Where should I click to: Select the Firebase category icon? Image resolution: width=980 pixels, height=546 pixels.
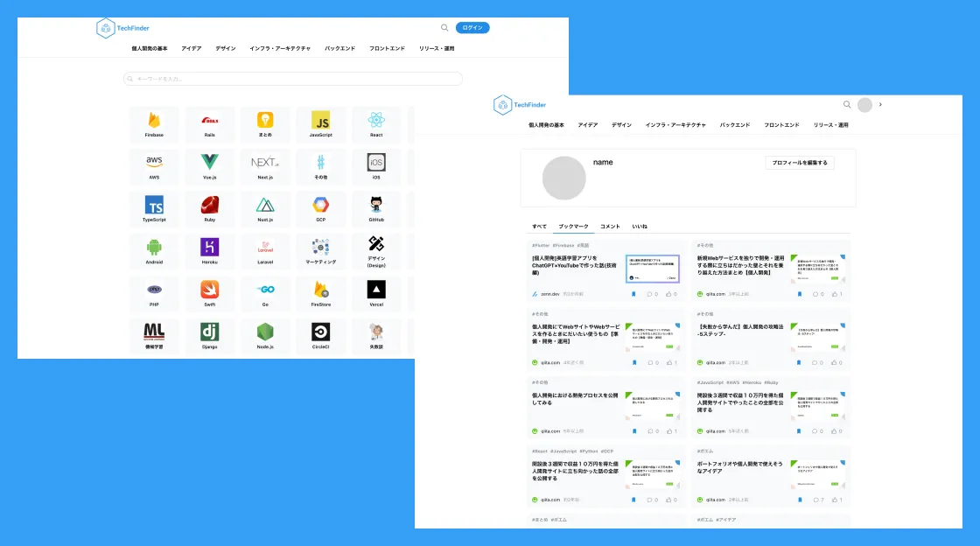pos(154,123)
